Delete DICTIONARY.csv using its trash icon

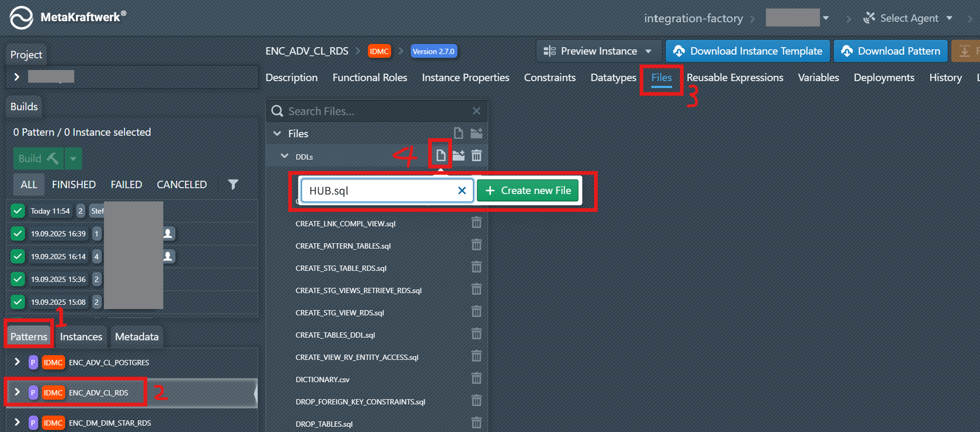point(476,378)
